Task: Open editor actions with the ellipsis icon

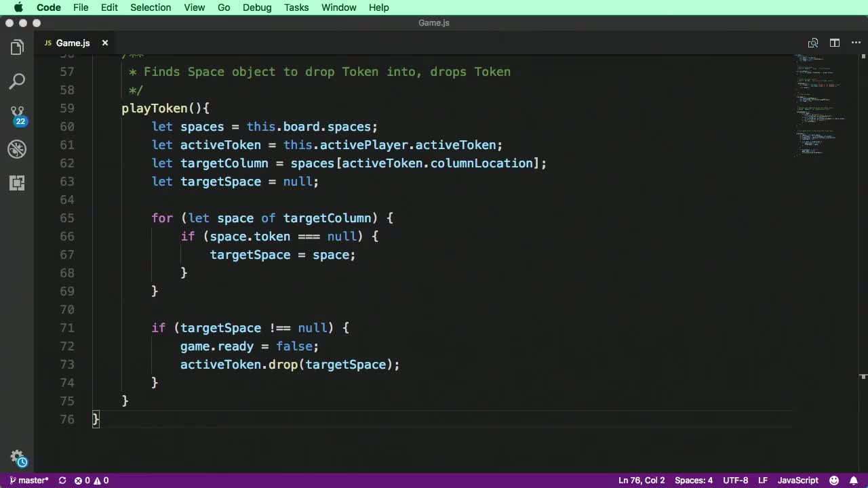Action: click(856, 43)
